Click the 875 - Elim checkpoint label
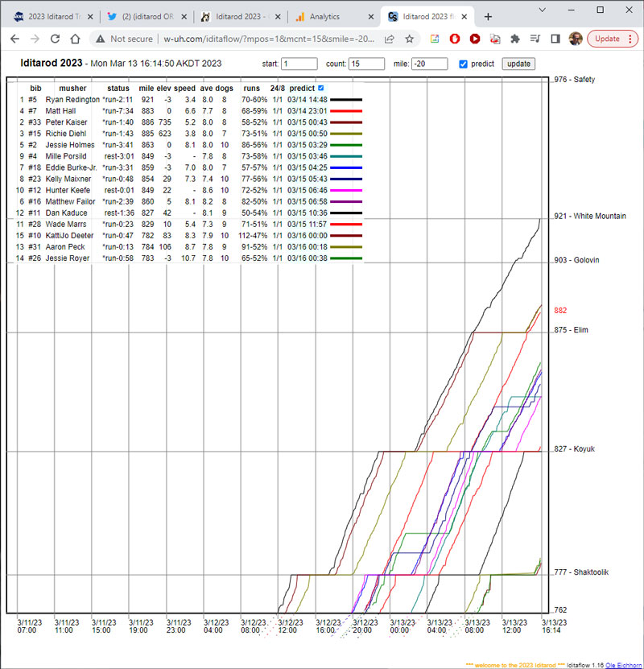644x669 pixels. [x=571, y=330]
